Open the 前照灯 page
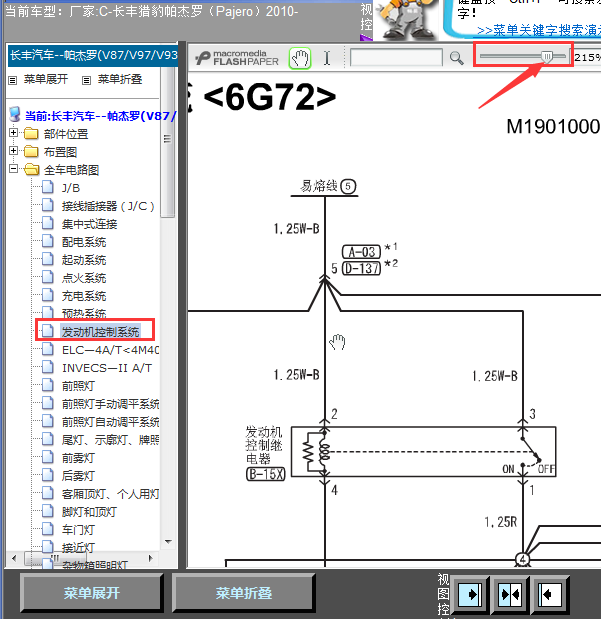This screenshot has width=601, height=619. point(78,386)
